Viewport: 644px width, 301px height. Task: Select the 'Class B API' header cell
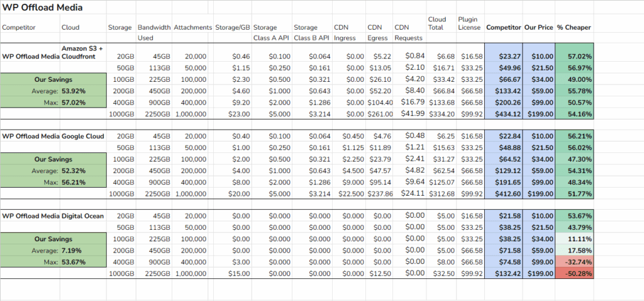point(312,38)
